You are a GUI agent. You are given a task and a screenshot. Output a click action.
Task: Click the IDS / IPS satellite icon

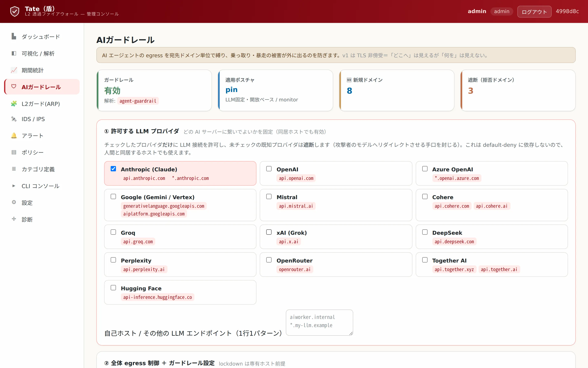[14, 119]
